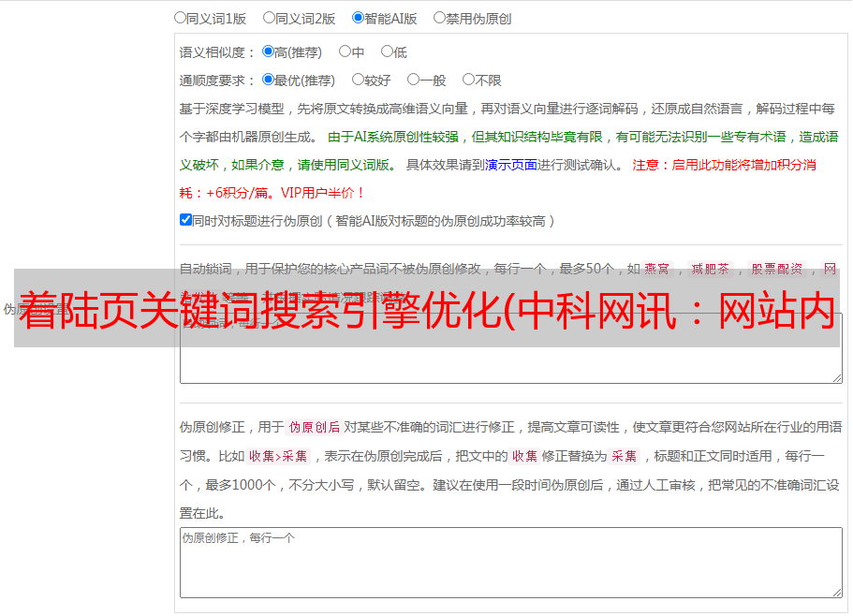
Task: Click the 燕窝 example tag
Action: click(656, 269)
